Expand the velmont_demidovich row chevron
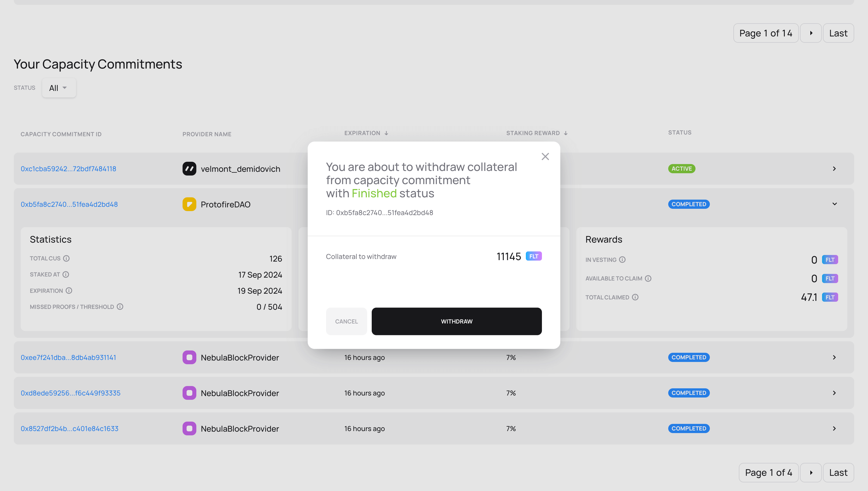This screenshot has width=868, height=491. coord(834,169)
